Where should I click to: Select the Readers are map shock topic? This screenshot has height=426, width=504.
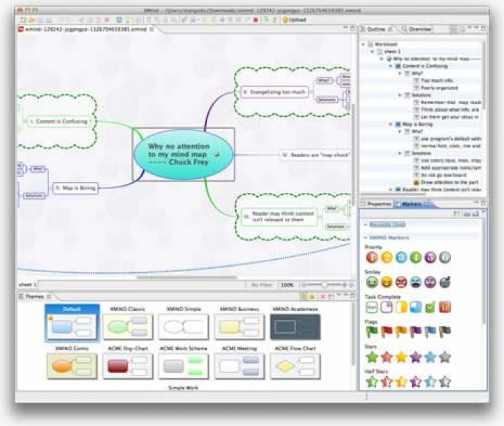315,155
